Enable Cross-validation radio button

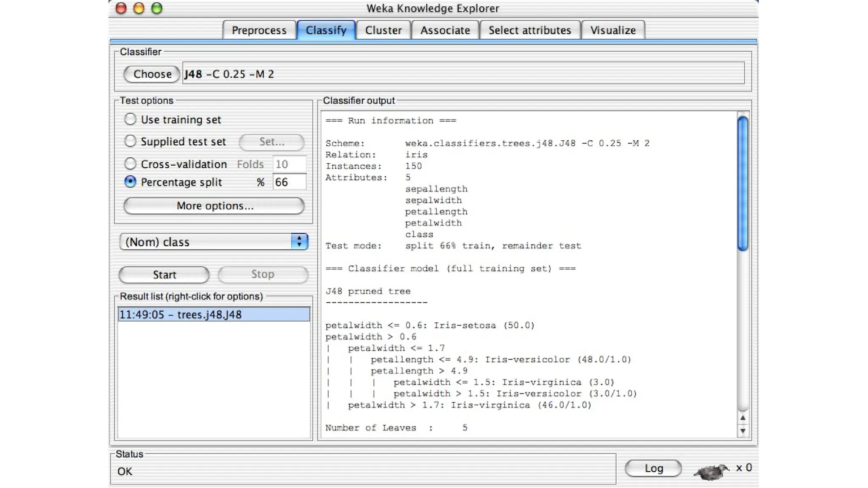(130, 164)
